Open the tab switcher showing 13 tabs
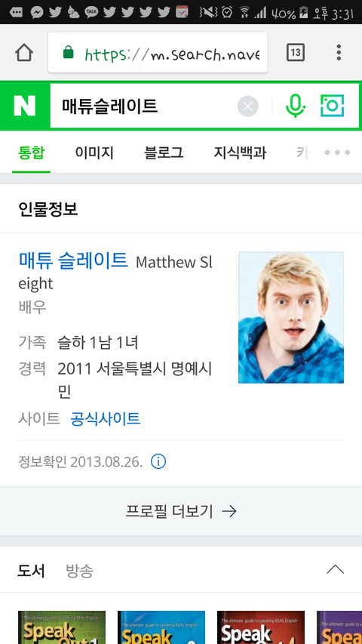 296,53
